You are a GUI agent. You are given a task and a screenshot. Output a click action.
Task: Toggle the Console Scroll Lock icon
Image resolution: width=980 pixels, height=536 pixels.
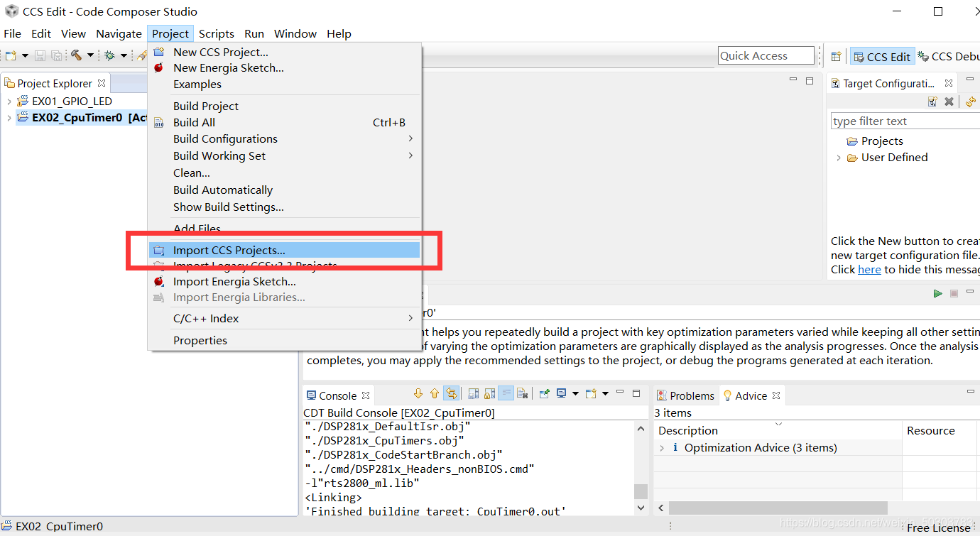489,393
